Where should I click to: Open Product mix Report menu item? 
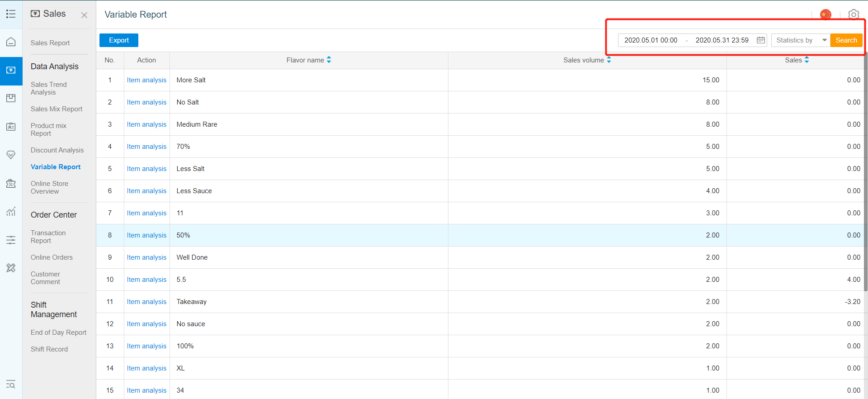pos(48,129)
